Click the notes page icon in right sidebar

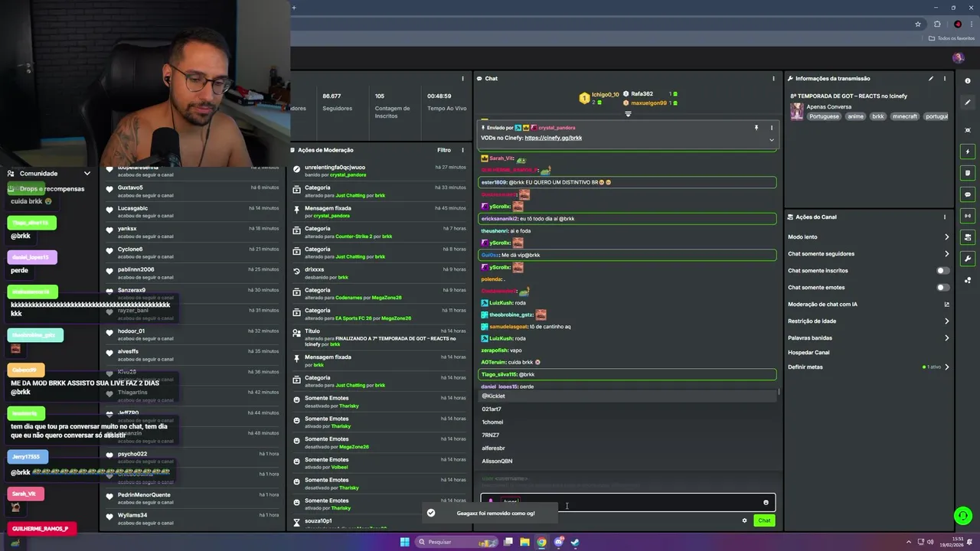[968, 173]
